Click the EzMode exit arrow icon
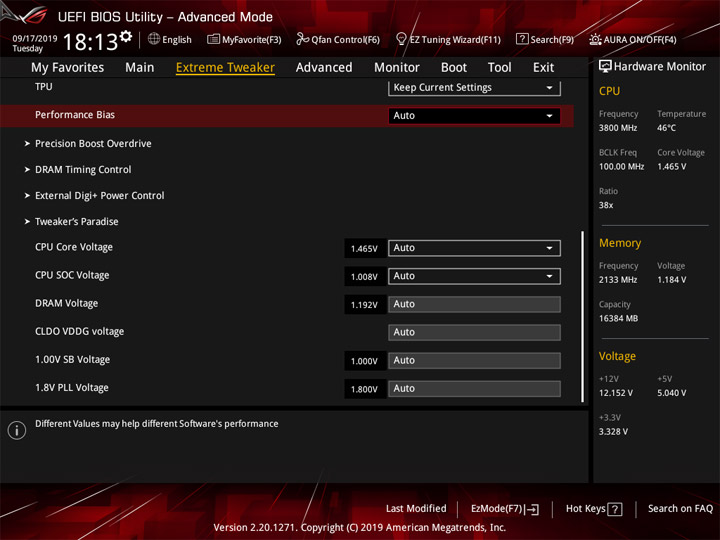This screenshot has height=540, width=720. [533, 509]
